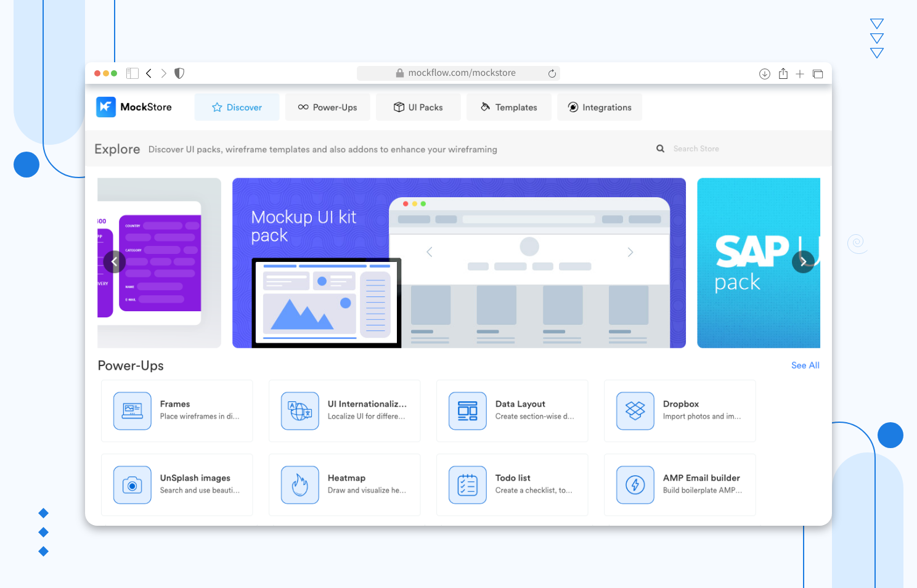Open the Data Layout title
This screenshot has height=588, width=917.
[x=520, y=404]
